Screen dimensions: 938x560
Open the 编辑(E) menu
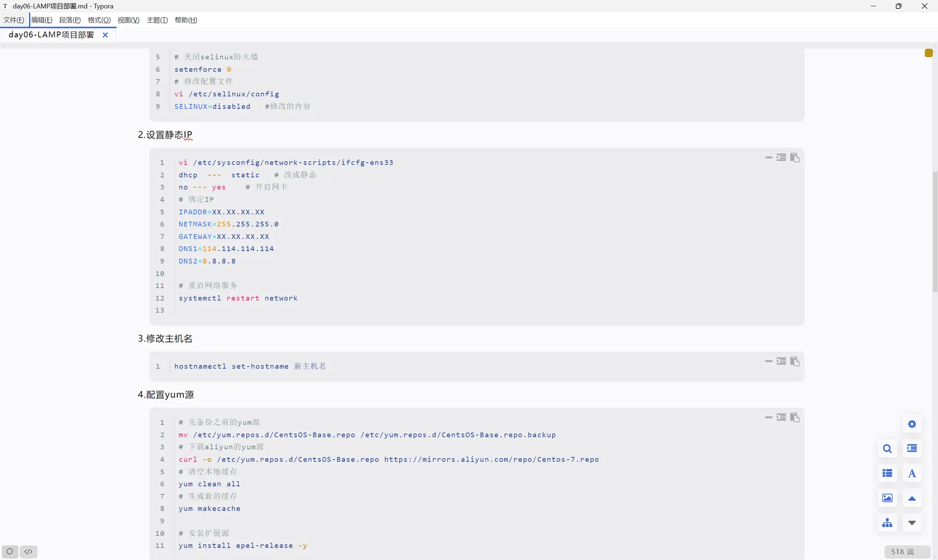coord(42,20)
